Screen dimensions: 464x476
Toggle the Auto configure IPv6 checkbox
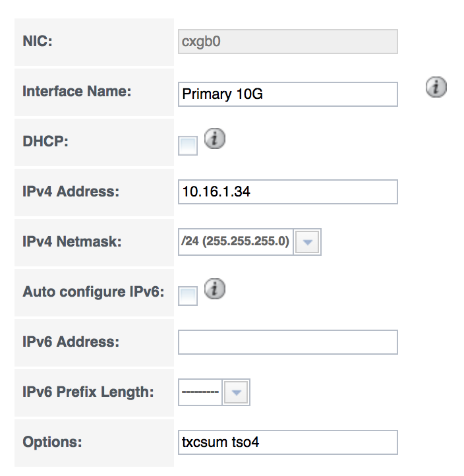[x=188, y=296]
